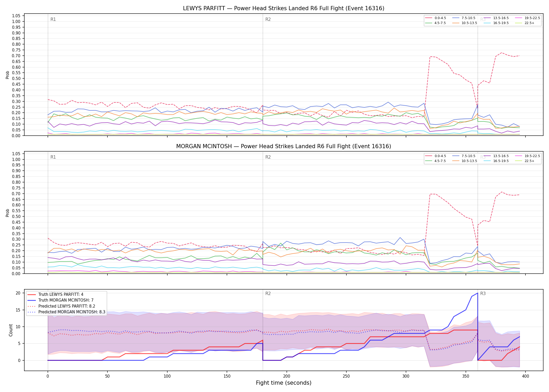Click the R3 round marker in Count chart
Screen dimensions: 549x392
point(483,293)
